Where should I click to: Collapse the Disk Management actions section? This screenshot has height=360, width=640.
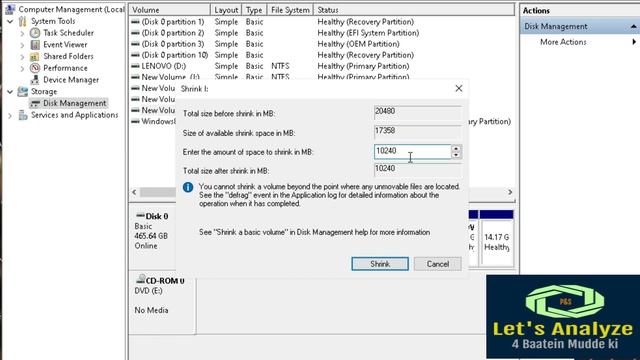pyautogui.click(x=633, y=27)
